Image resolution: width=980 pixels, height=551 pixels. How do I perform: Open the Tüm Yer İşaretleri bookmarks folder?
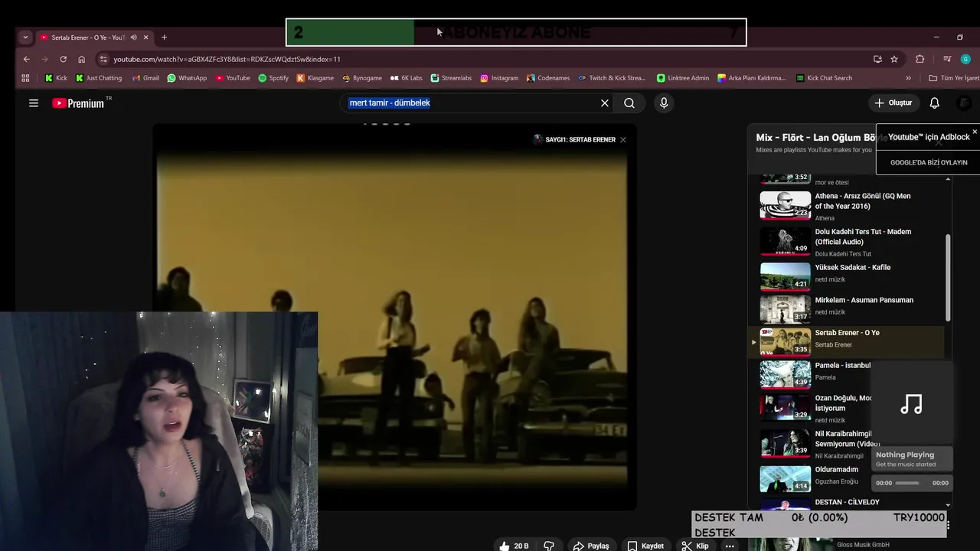pos(953,78)
